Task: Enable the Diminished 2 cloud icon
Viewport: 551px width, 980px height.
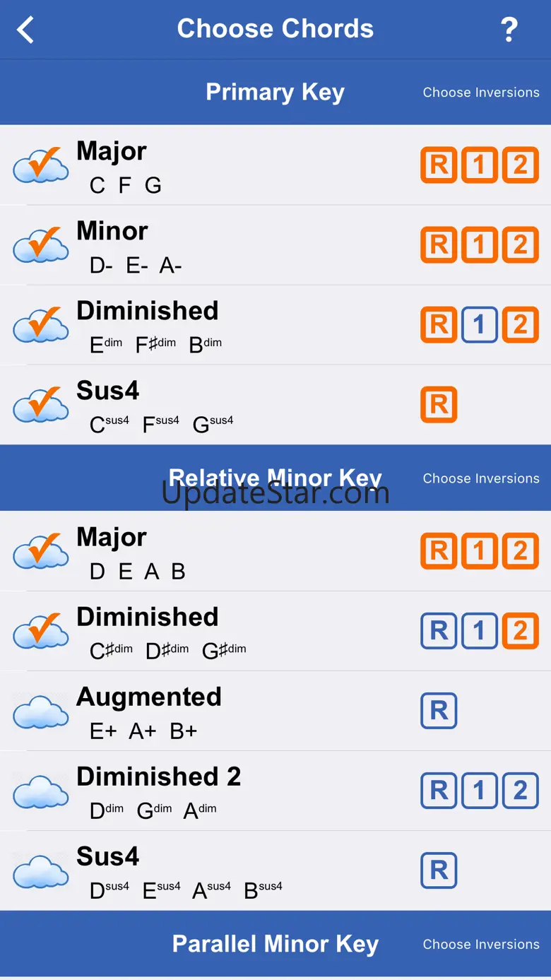Action: pyautogui.click(x=41, y=791)
